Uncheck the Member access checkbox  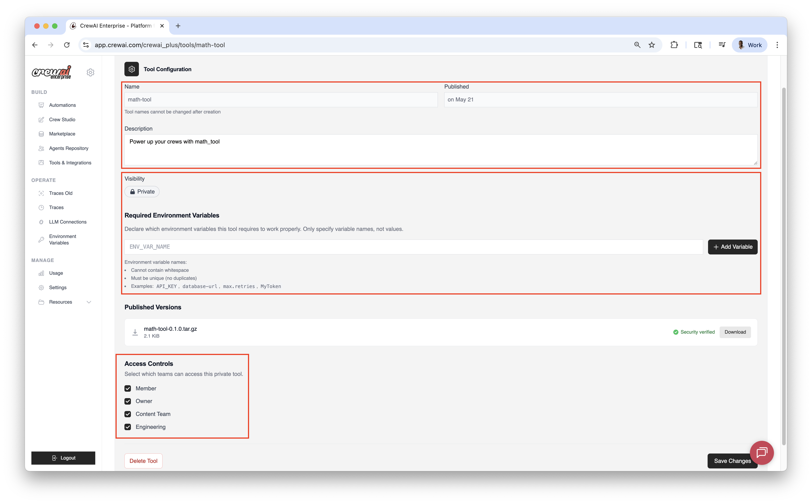(x=128, y=388)
